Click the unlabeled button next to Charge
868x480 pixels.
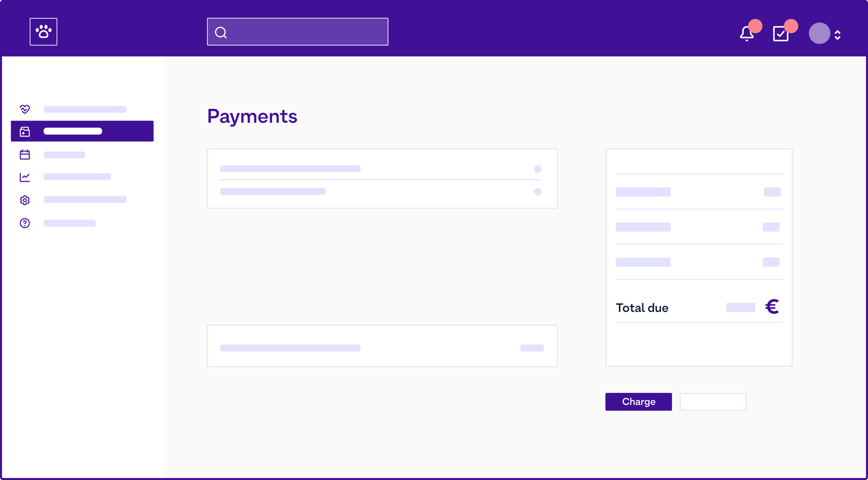click(713, 402)
